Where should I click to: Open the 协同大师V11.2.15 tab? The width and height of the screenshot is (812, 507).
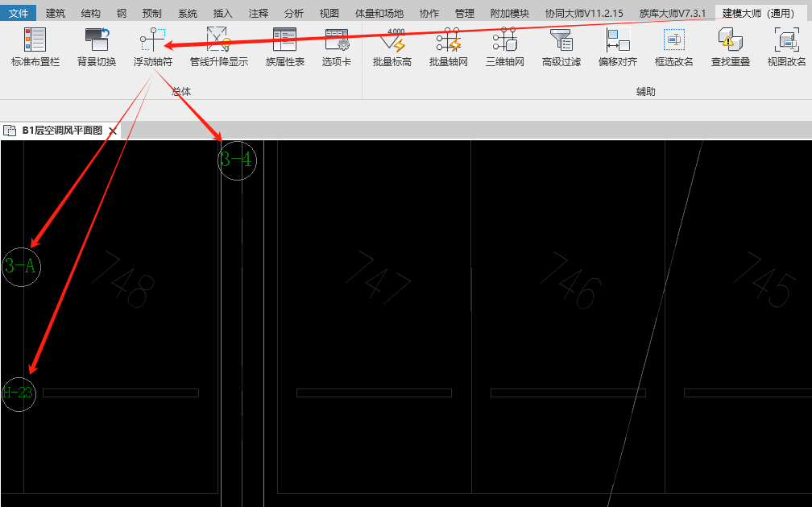[584, 14]
